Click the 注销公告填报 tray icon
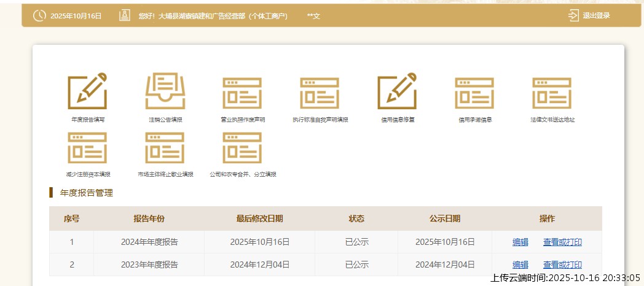This screenshot has height=286, width=644. (165, 91)
